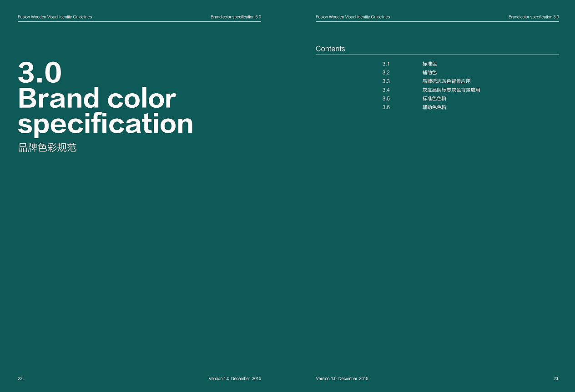
Task: Click right page header 'Fusion Wooden Visual Identity Guidelines'
Action: point(353,17)
